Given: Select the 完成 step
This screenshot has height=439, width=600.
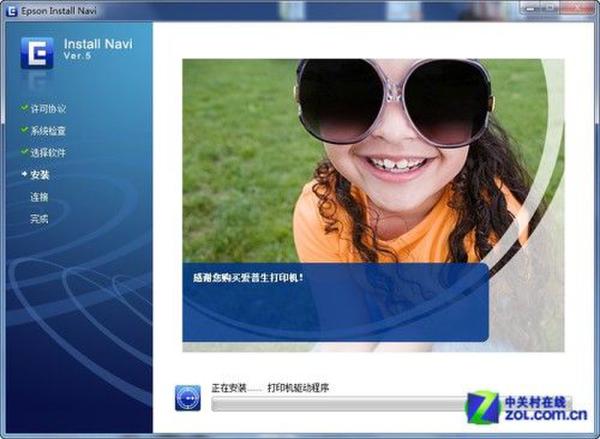Looking at the screenshot, I should 39,219.
